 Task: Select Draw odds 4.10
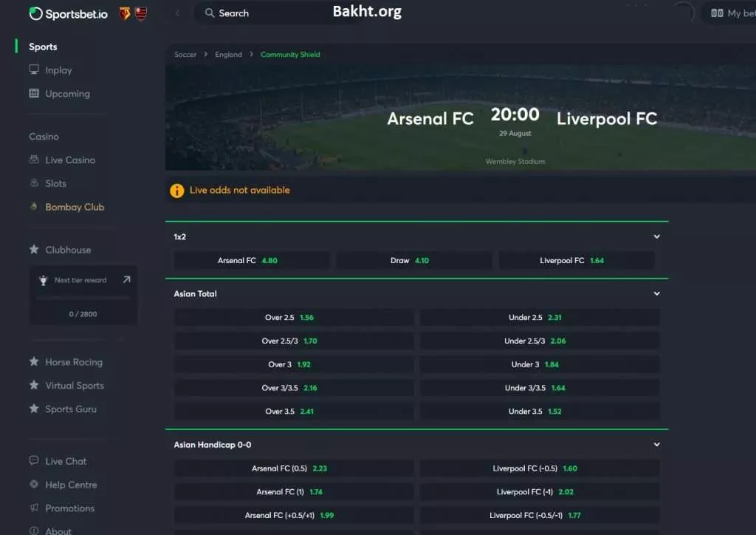[x=413, y=261]
